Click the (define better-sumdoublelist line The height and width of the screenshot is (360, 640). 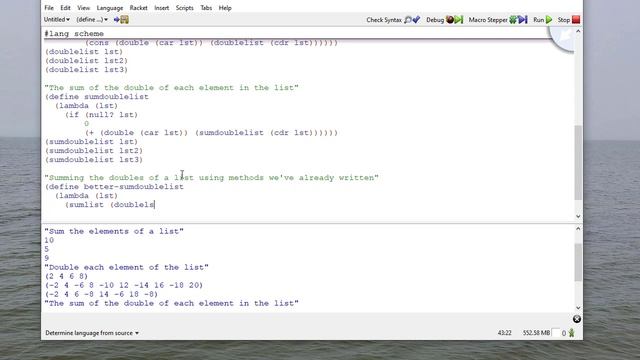(x=114, y=187)
